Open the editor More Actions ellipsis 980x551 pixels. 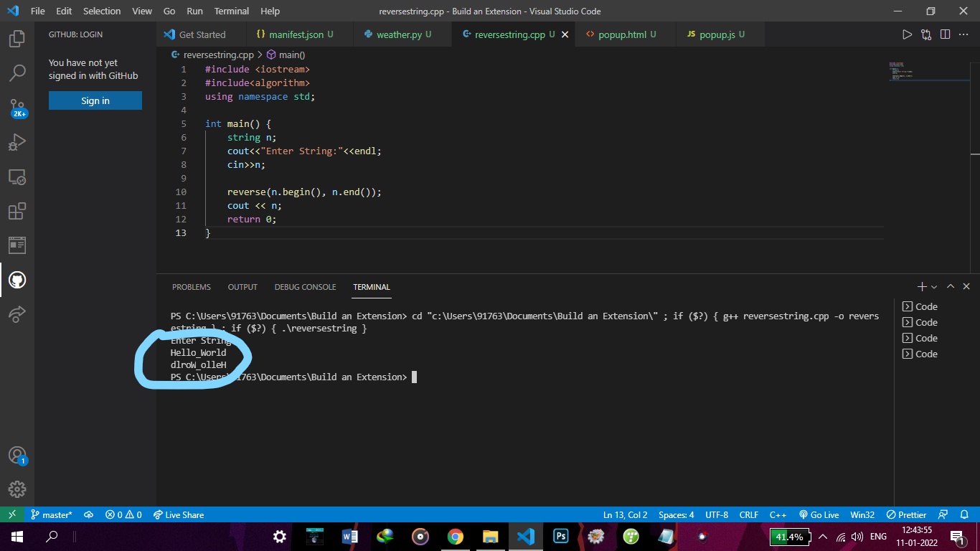click(x=963, y=34)
